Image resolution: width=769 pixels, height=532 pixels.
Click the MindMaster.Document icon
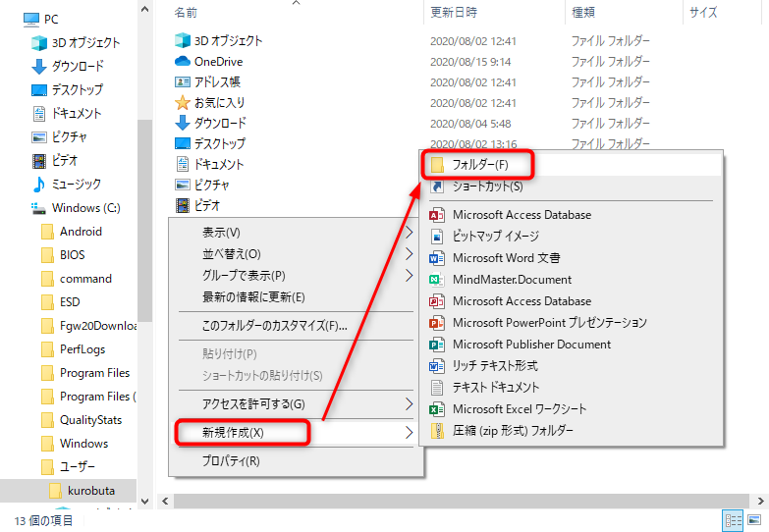coord(437,280)
